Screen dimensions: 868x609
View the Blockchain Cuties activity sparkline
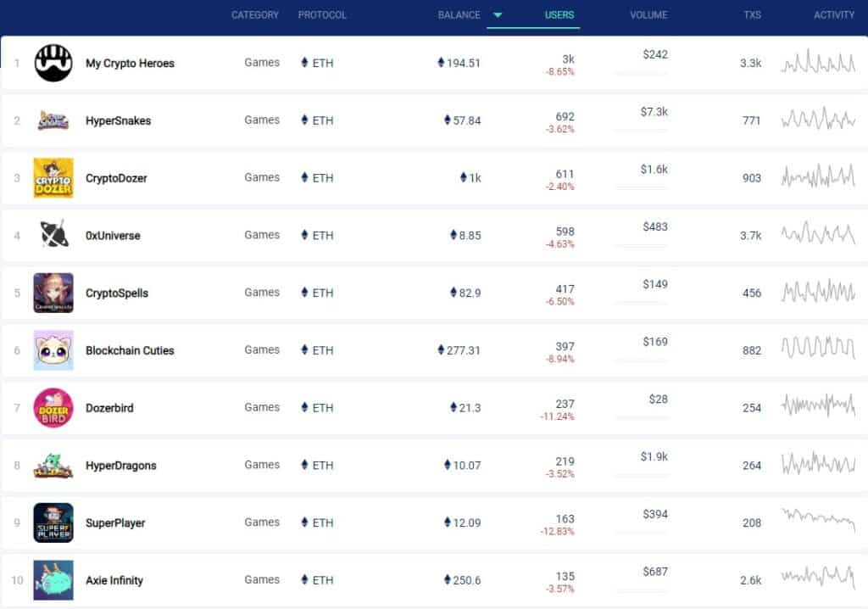(x=818, y=348)
